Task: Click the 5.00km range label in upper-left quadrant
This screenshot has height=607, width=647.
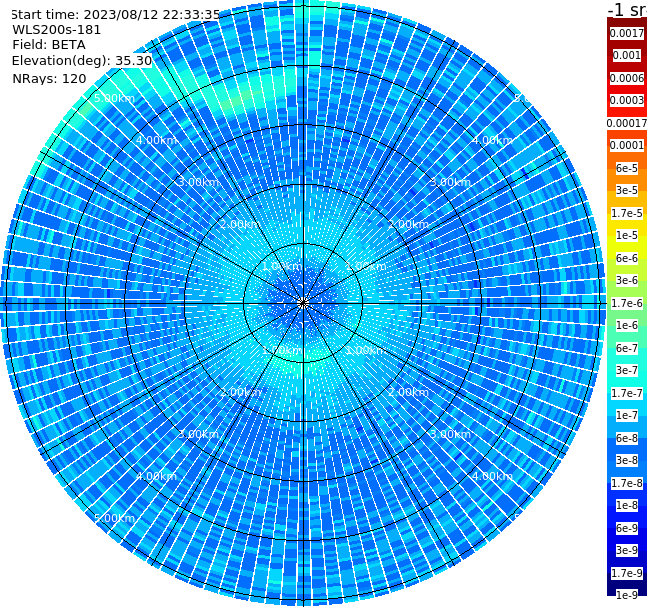Action: (x=114, y=98)
